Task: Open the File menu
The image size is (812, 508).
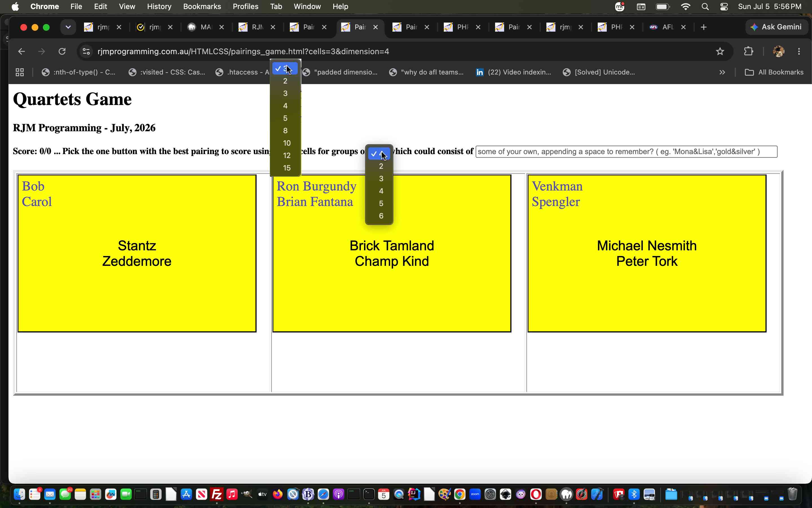Action: pyautogui.click(x=76, y=7)
